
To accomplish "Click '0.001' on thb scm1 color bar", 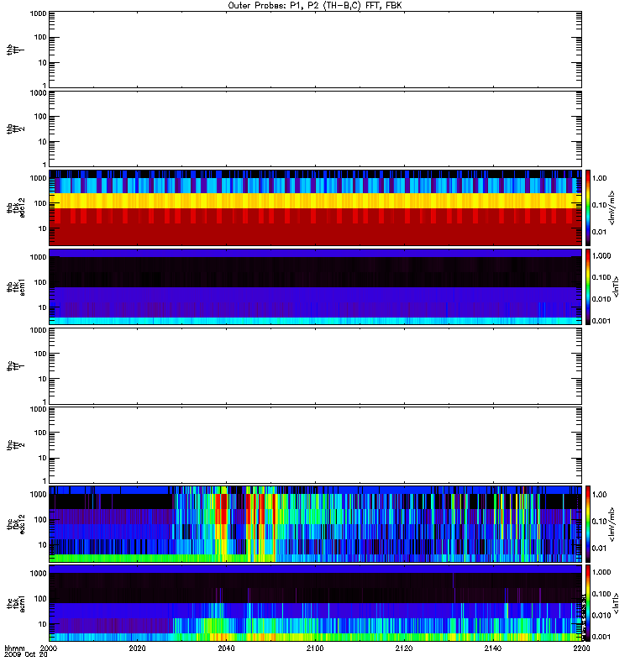I will tap(601, 321).
